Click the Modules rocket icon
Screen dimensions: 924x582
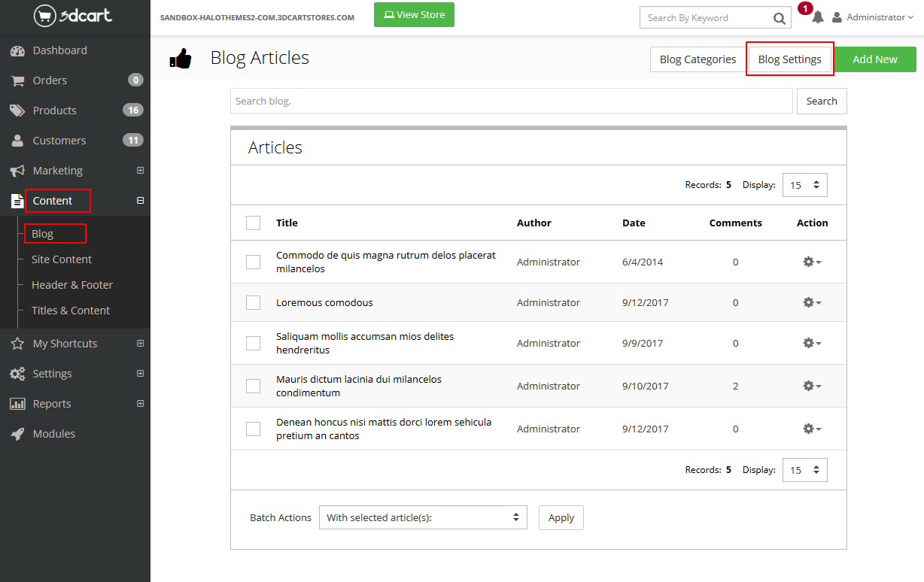17,434
